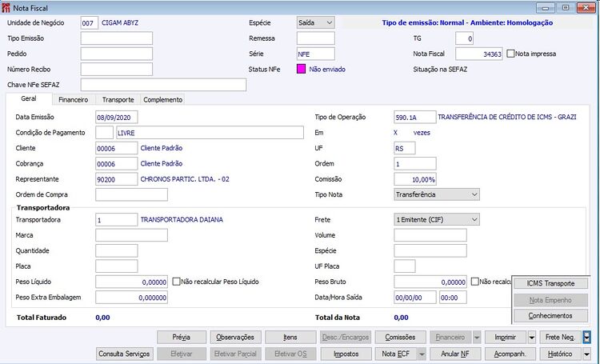Screen dimensions: 600x364
Task: Open the arrow next to Imprimir button
Action: [x=532, y=338]
